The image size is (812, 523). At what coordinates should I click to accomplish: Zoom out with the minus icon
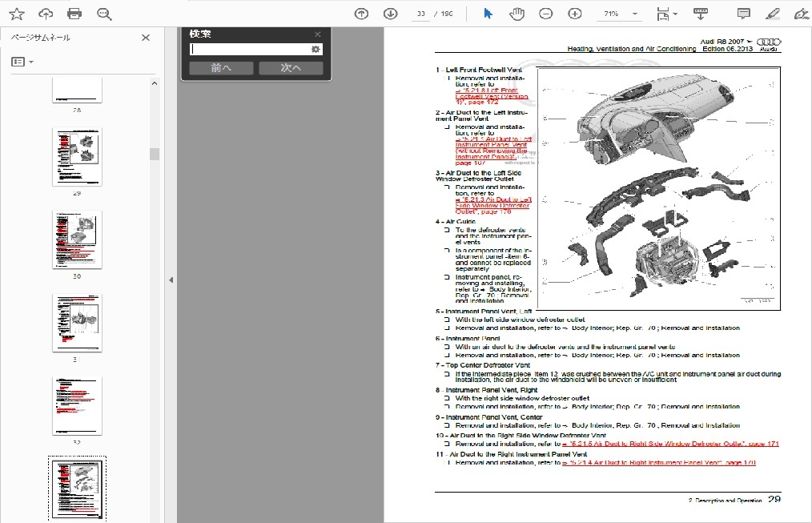(x=545, y=14)
